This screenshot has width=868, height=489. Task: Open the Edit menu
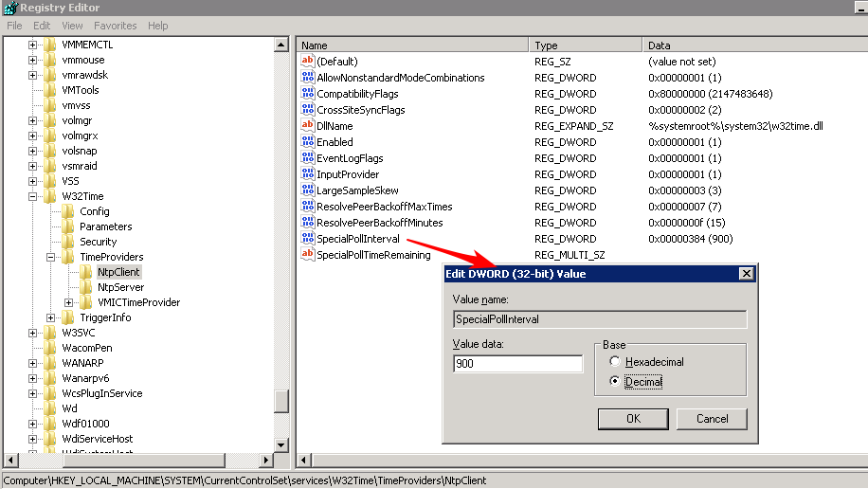(42, 26)
